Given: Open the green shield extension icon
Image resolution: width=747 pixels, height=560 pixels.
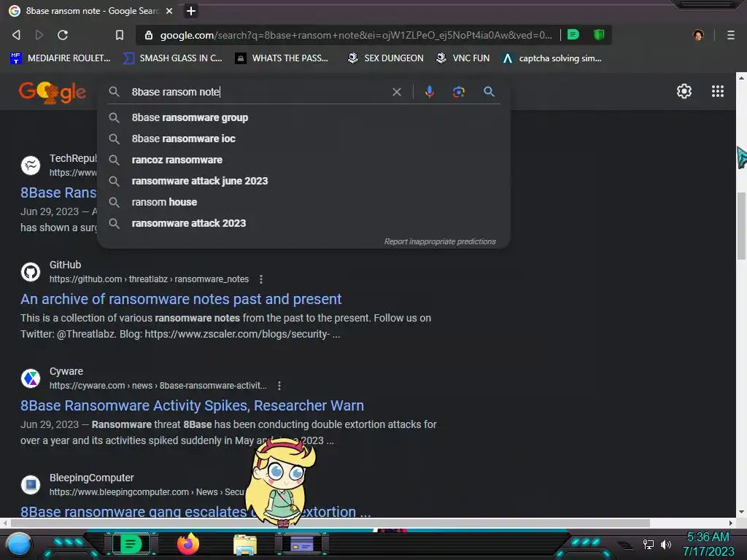Looking at the screenshot, I should point(599,34).
